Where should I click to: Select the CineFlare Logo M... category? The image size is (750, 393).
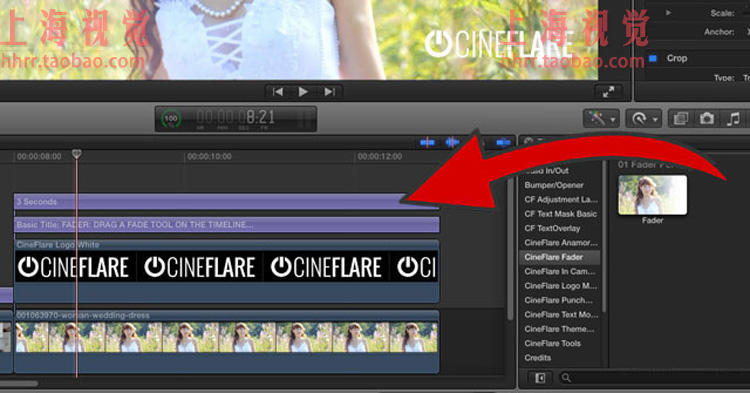[x=561, y=285]
